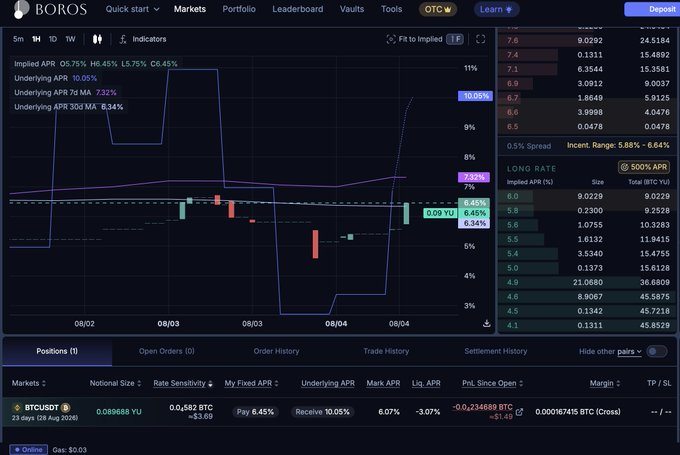Open the BTCUSDT position market name
This screenshot has width=680, height=455.
click(41, 407)
